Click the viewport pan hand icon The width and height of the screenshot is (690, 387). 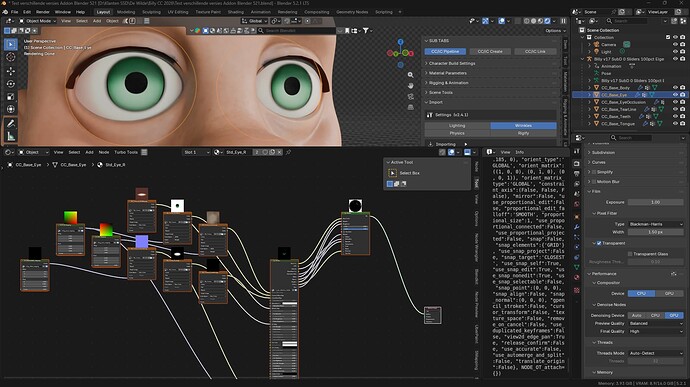click(410, 85)
